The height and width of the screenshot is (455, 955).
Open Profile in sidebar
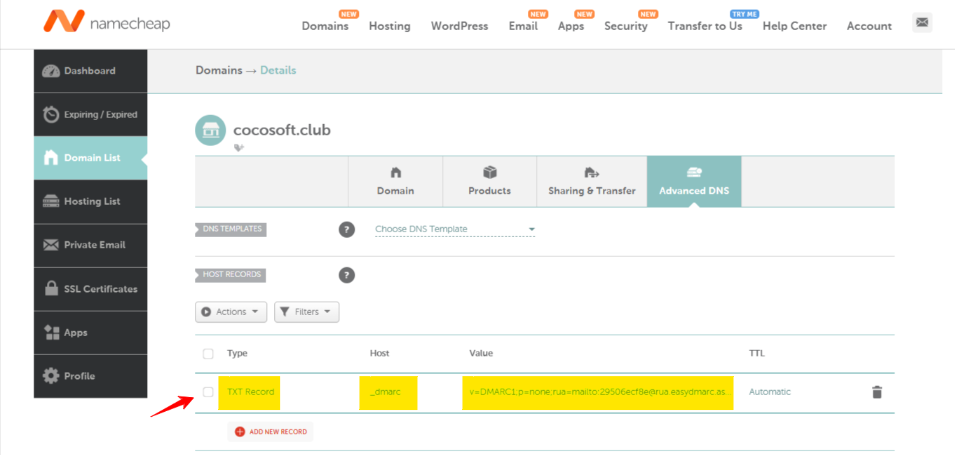pyautogui.click(x=91, y=376)
